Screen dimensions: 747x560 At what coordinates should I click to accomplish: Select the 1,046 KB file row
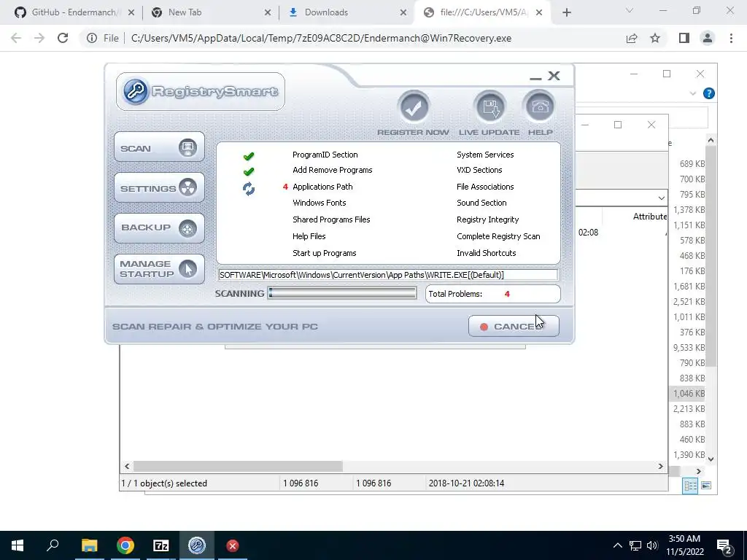688,393
